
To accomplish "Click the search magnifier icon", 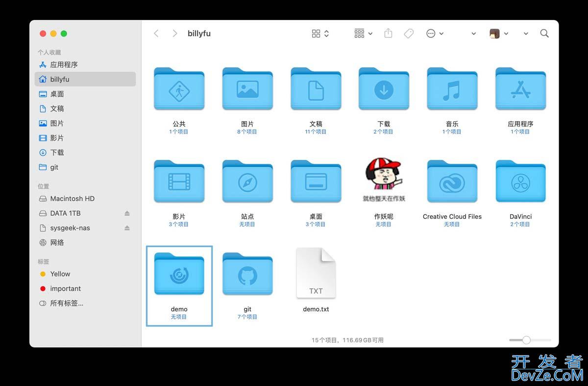I will [x=544, y=33].
